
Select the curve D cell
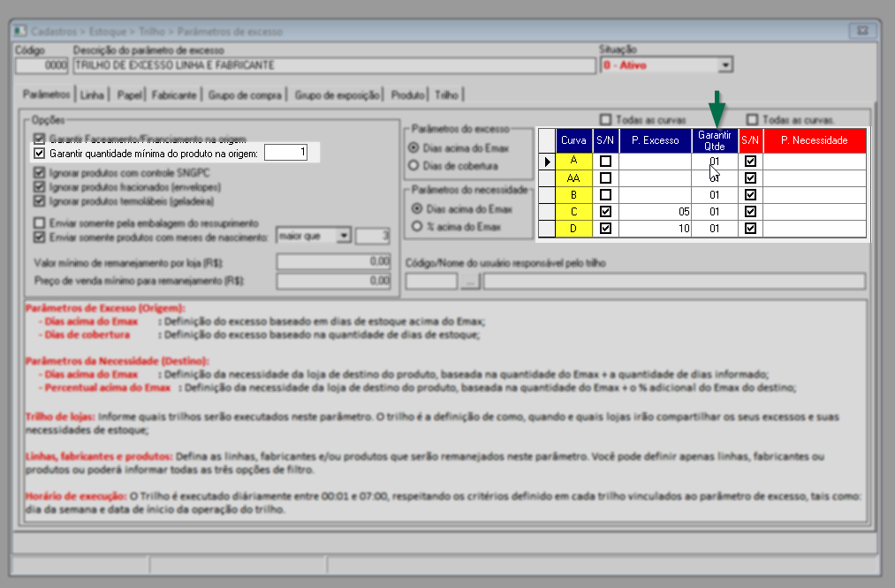point(573,228)
